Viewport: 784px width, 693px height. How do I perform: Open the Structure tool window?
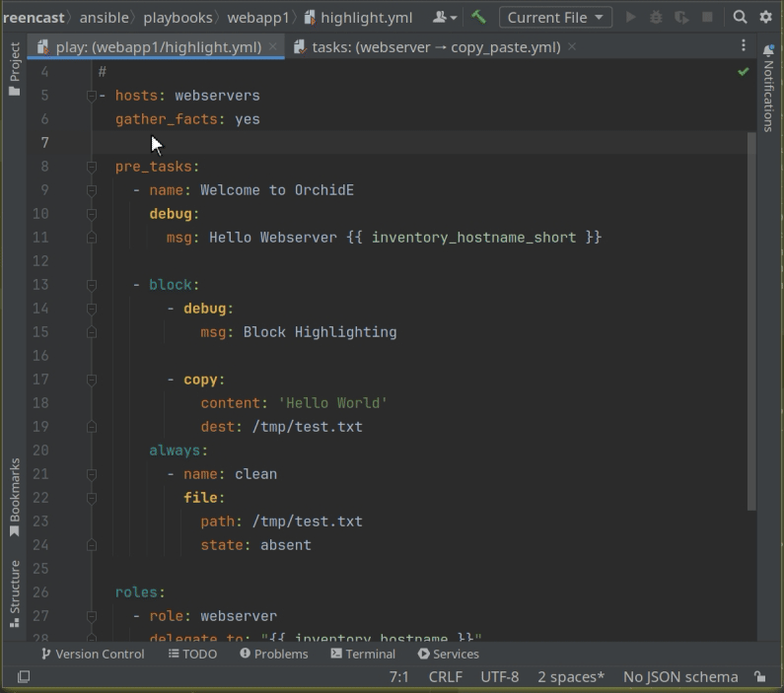(14, 594)
